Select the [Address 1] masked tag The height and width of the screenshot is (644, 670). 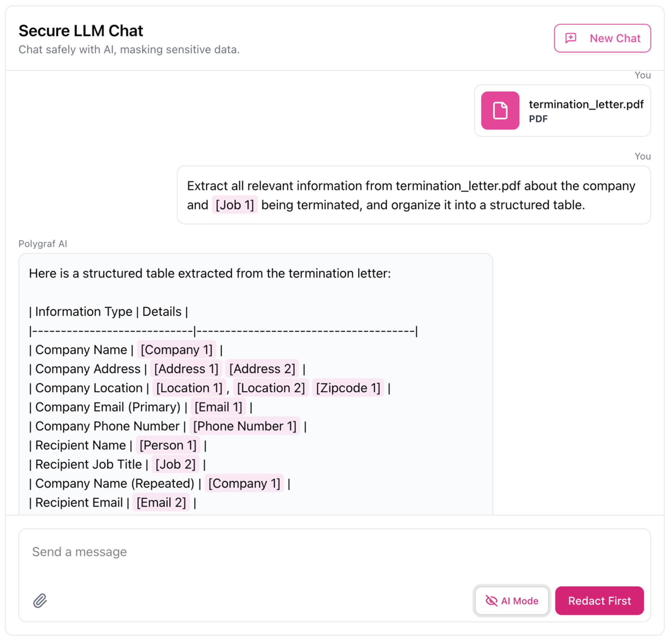(186, 369)
